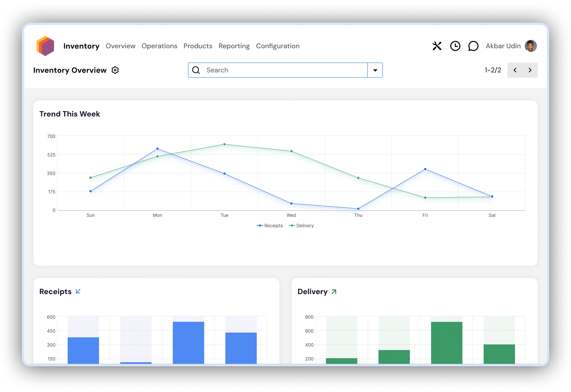Screen dimensions: 571x392
Task: Click the hexagon app logo
Action: 45,46
